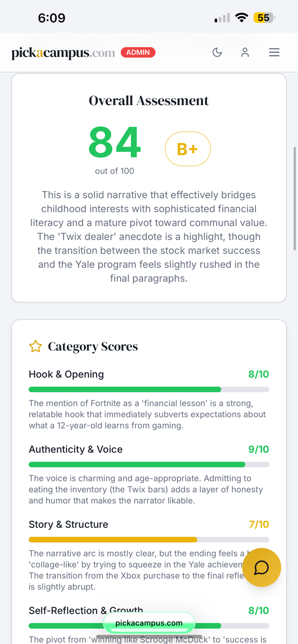Click the Wi-Fi status icon
The image size is (298, 644).
click(x=242, y=18)
